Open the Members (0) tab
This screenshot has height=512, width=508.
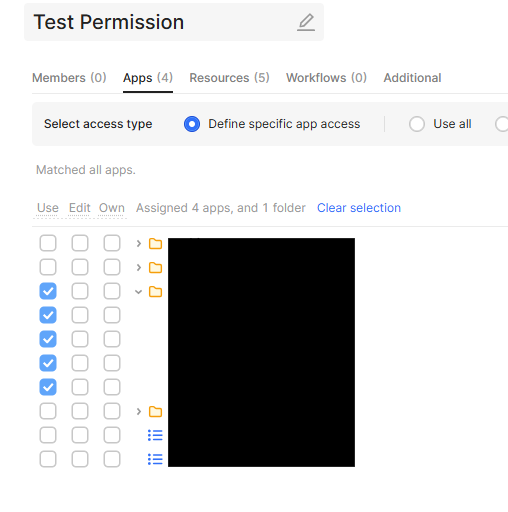point(69,78)
